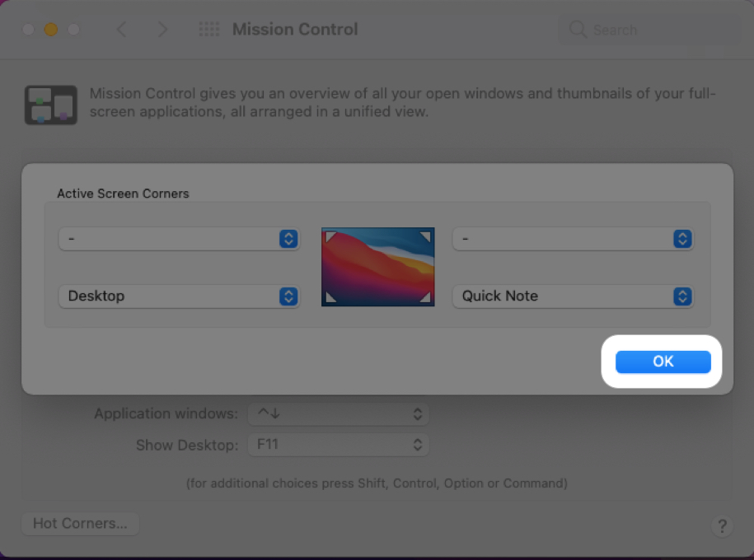Open the top-left hot corner dropdown
Viewport: 754px width, 560px height.
[x=179, y=239]
